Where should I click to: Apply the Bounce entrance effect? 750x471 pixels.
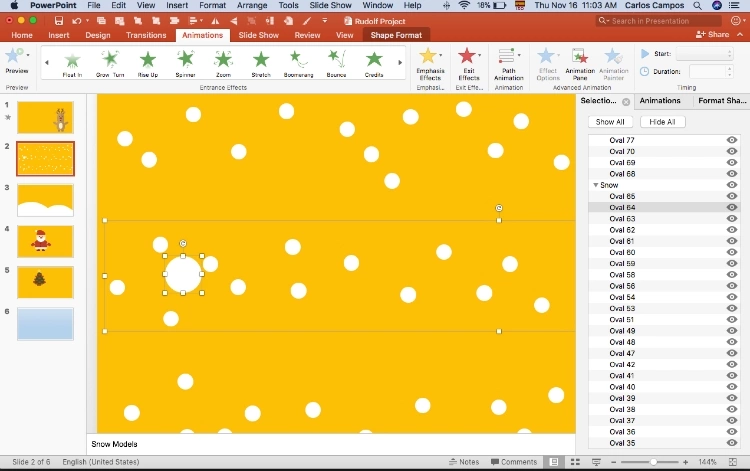click(x=335, y=63)
